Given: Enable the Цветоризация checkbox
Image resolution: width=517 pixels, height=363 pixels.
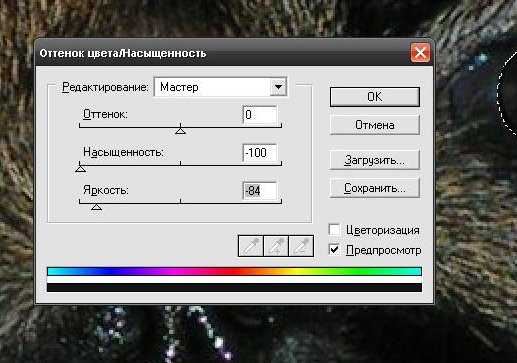Looking at the screenshot, I should coord(334,230).
